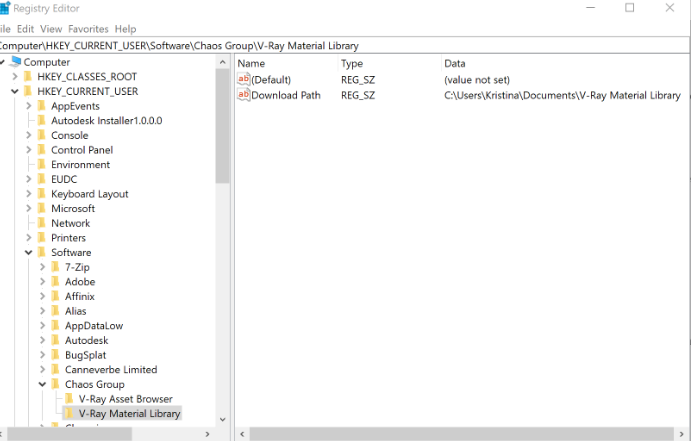Click the tree pane scroll up arrow

tap(223, 62)
